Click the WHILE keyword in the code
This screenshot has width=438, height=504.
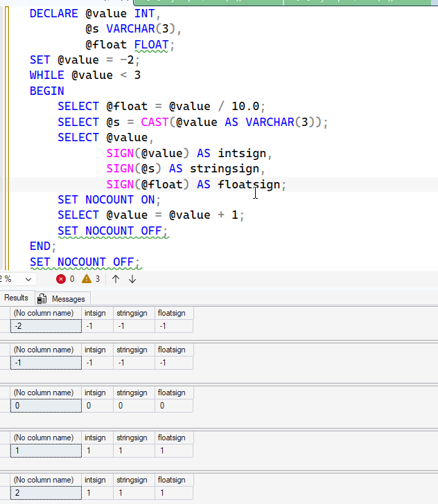pos(46,75)
